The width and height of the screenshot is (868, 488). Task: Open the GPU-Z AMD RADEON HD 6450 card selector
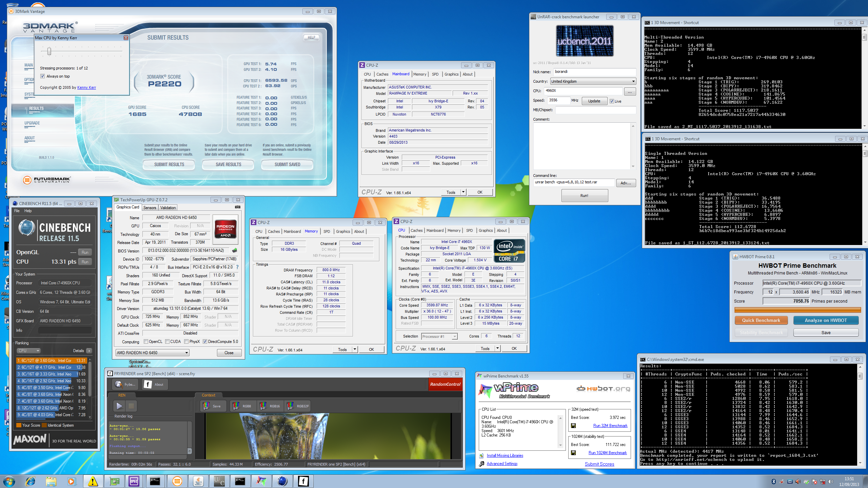point(152,353)
